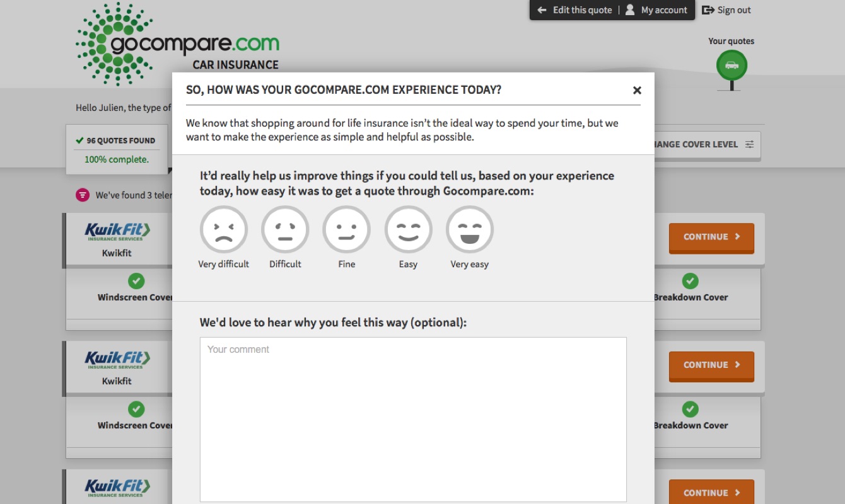Click the Change cover level sliders icon
Screen dimensions: 845x504
point(749,144)
